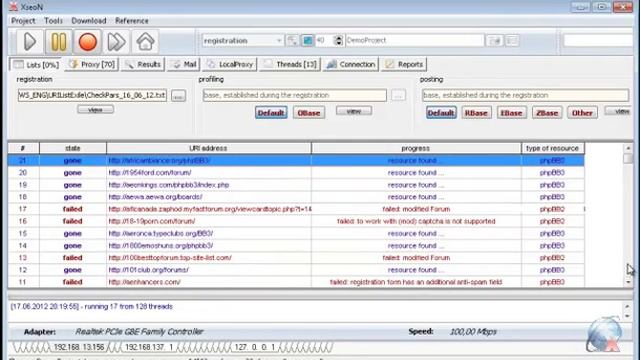Select the aeonkings.com URL row

tap(296, 185)
